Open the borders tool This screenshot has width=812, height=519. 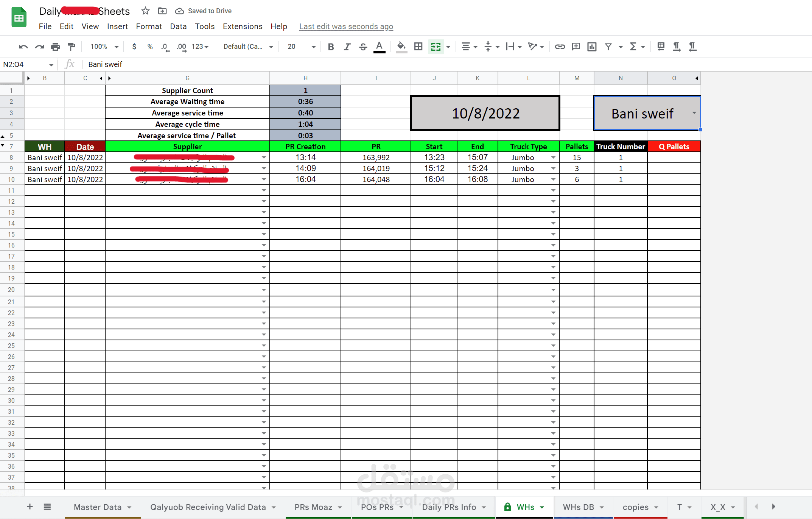[418, 47]
